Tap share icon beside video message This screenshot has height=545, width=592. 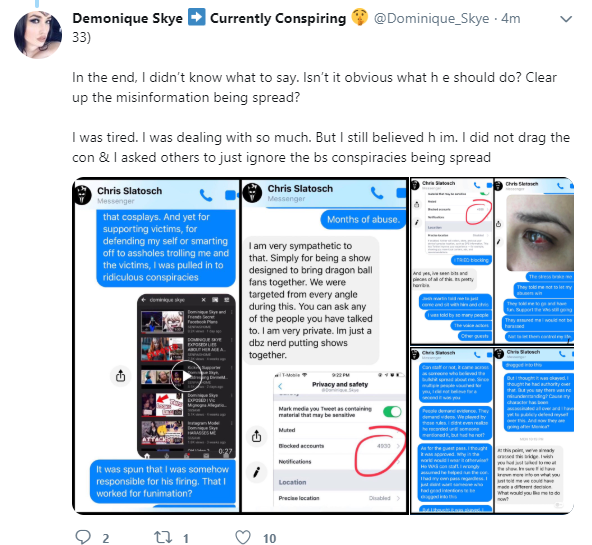tap(120, 376)
